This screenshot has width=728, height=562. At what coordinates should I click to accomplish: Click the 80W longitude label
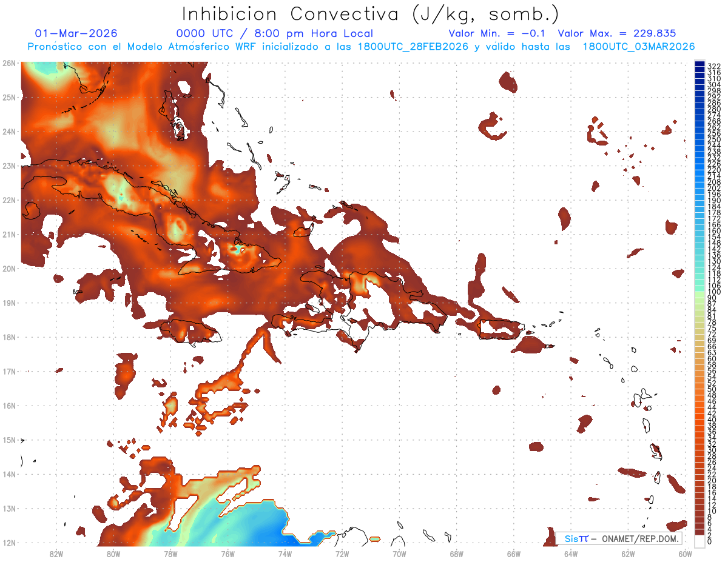113,554
